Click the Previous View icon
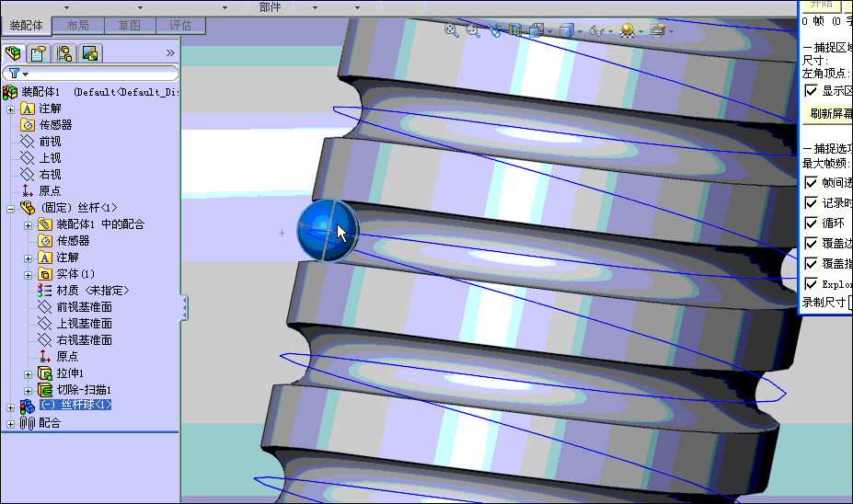This screenshot has height=504, width=853. 494,30
